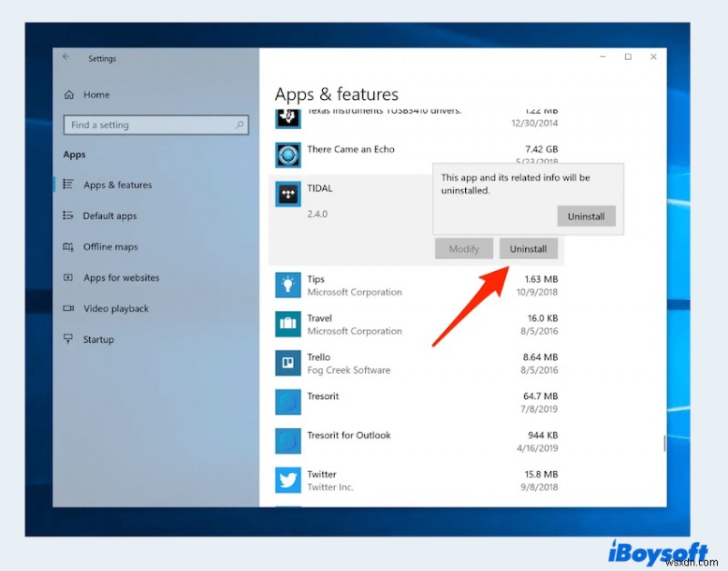Maximize the Settings window
The width and height of the screenshot is (728, 571).
click(x=628, y=56)
